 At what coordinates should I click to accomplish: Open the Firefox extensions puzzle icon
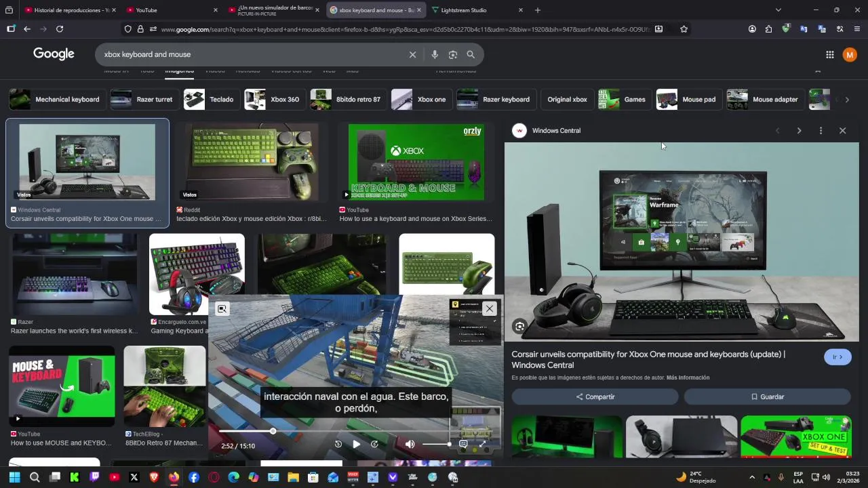(768, 29)
